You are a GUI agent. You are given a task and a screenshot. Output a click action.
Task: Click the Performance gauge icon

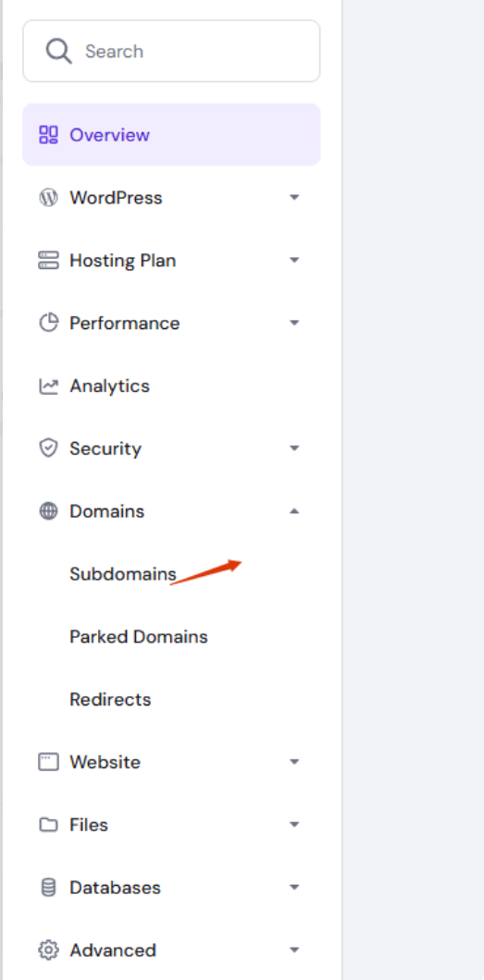(48, 323)
